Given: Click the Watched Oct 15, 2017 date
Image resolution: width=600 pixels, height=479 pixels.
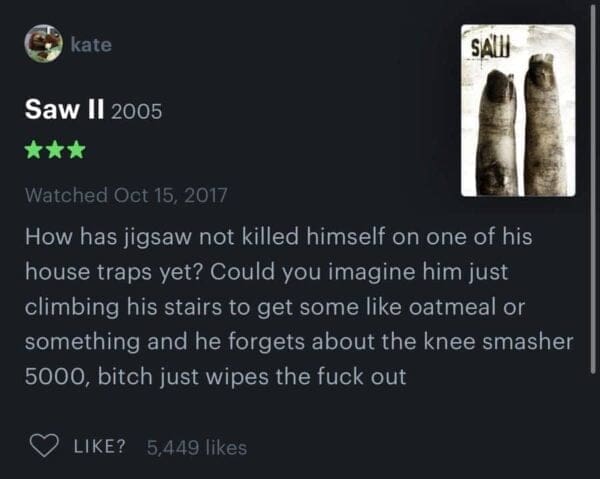Looking at the screenshot, I should click(x=126, y=195).
